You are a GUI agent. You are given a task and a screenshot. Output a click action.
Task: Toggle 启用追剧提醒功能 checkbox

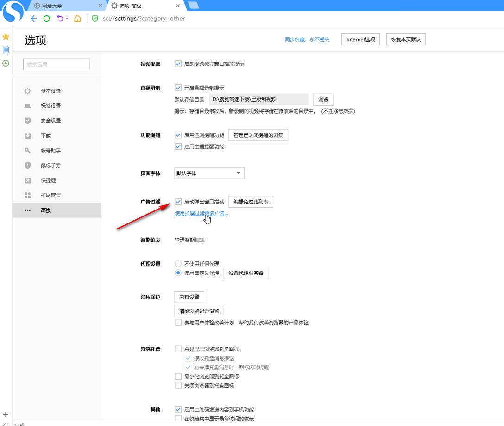178,135
